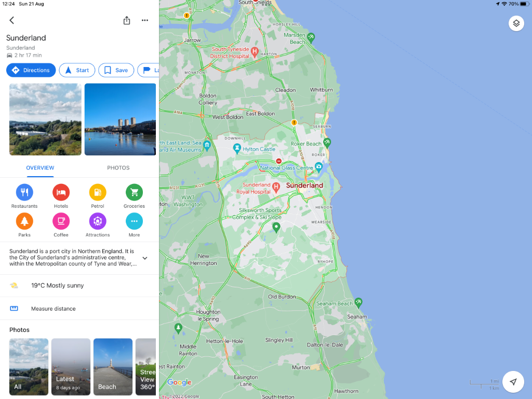Open the share sheet icon
Viewport: 532px width, 399px height.
click(x=127, y=20)
